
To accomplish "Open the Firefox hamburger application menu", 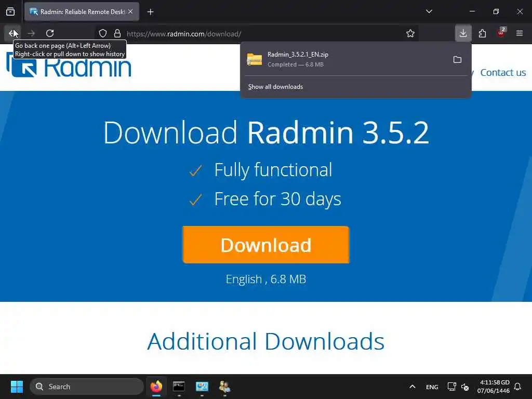I will pyautogui.click(x=520, y=33).
